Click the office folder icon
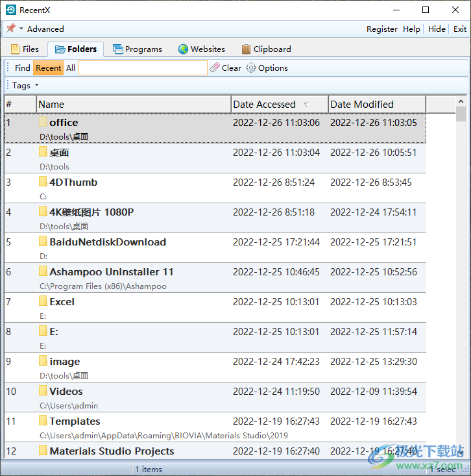The image size is (471, 476). point(43,122)
